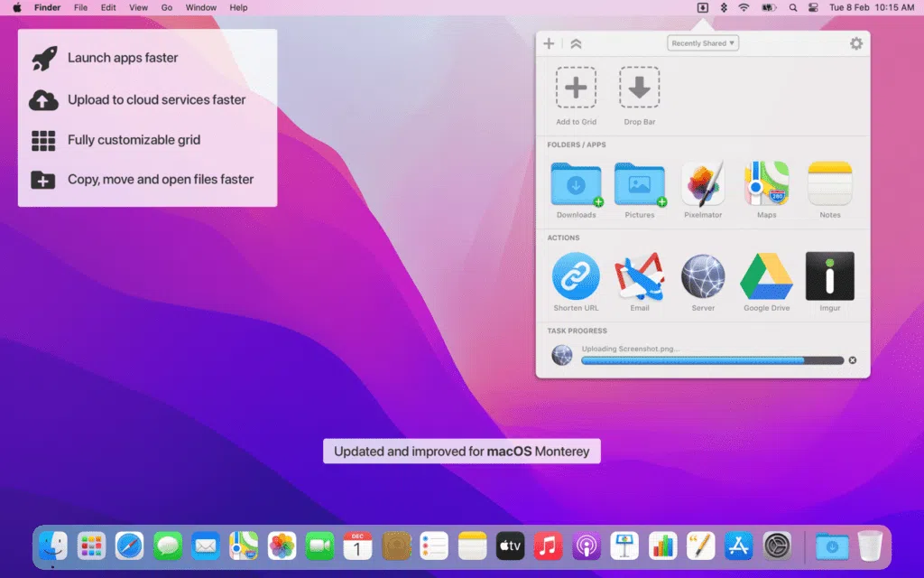Viewport: 924px width, 578px height.
Task: Open the Go menu in the menu bar
Action: [x=166, y=7]
